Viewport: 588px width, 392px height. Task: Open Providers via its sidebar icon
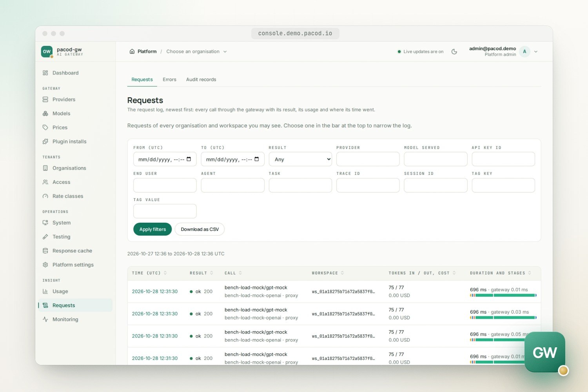(45, 100)
